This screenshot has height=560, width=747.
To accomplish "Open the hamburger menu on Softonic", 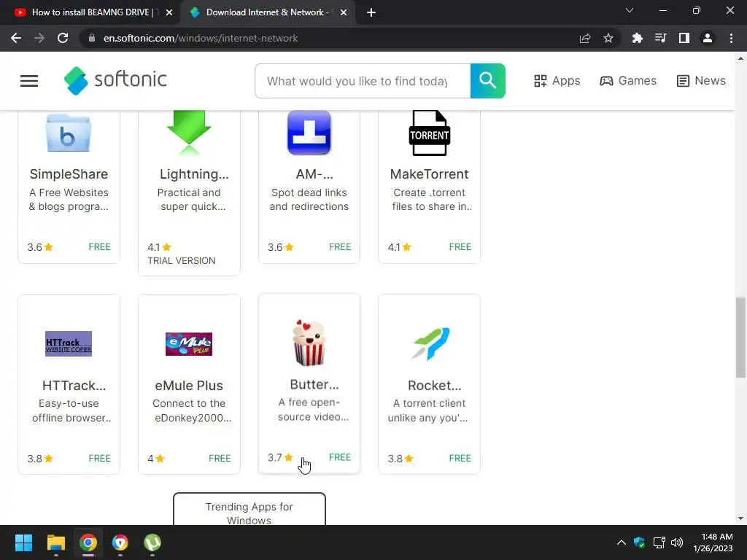I will (x=29, y=81).
